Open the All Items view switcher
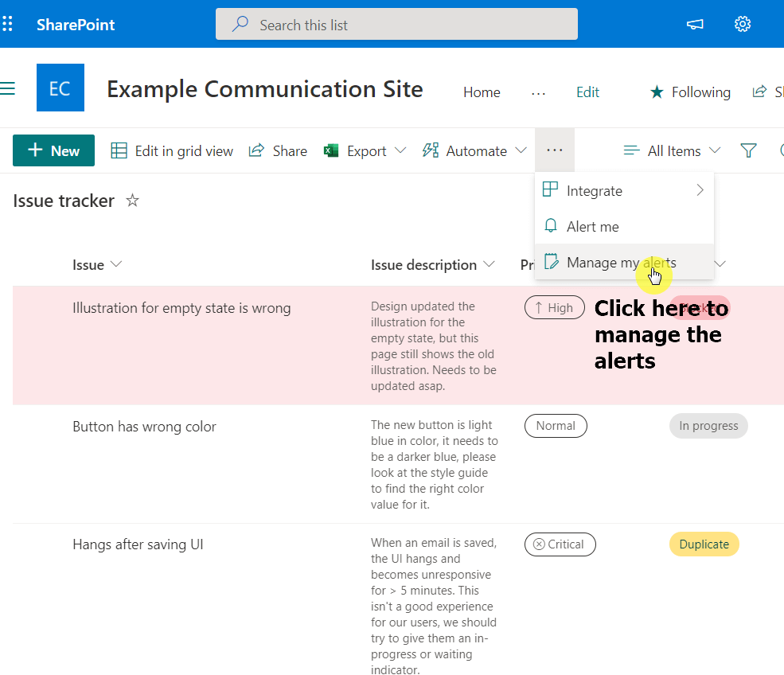This screenshot has height=675, width=784. pos(672,151)
